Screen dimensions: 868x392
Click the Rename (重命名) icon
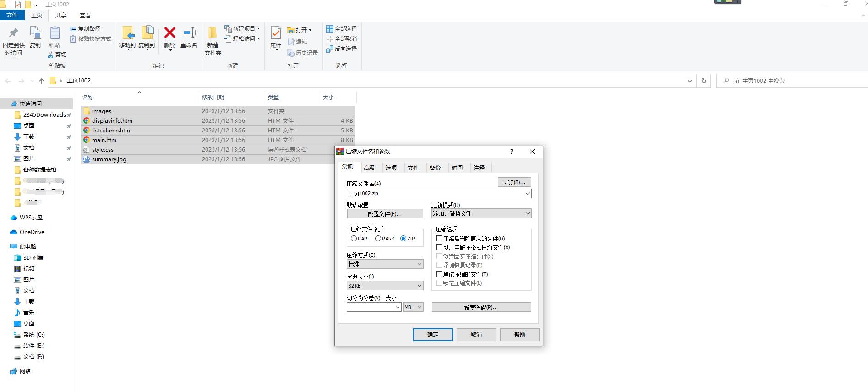click(189, 34)
